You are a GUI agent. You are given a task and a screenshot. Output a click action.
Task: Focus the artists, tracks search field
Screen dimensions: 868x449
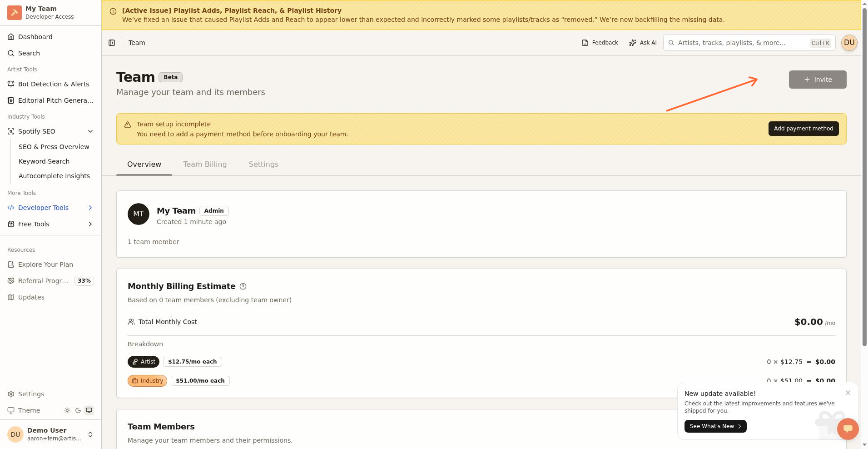749,43
